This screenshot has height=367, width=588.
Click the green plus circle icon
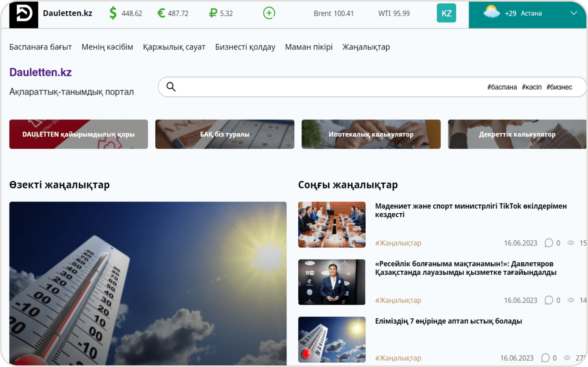point(269,13)
